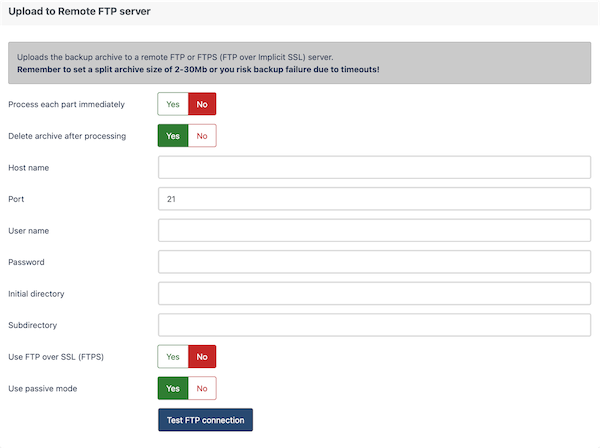Image resolution: width=600 pixels, height=448 pixels.
Task: Select No for Process each part immediately
Action: [x=202, y=104]
